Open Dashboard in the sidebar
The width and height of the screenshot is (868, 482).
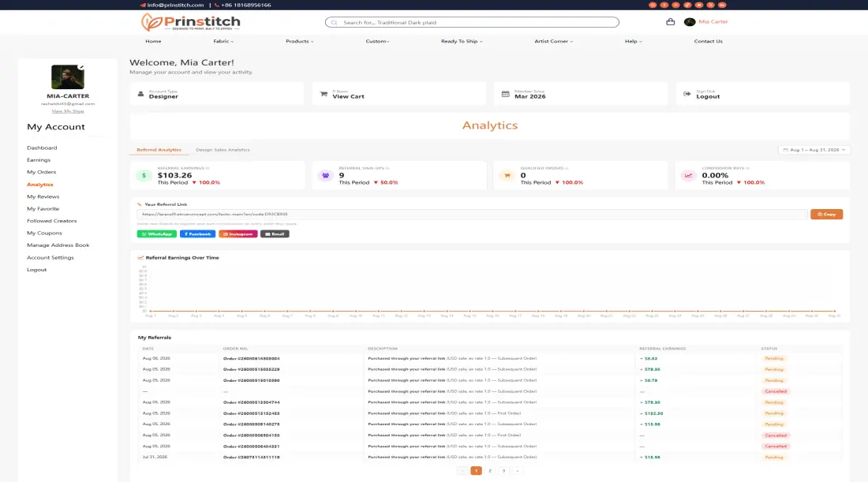coord(42,148)
